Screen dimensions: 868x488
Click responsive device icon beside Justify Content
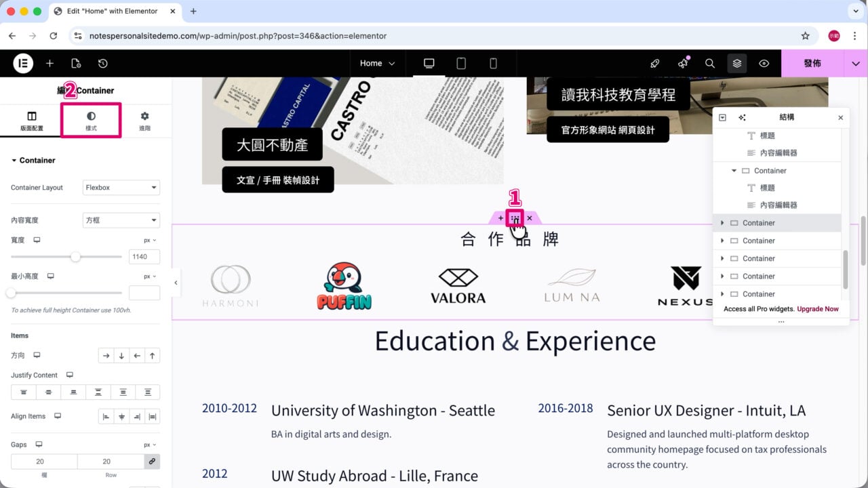(69, 375)
